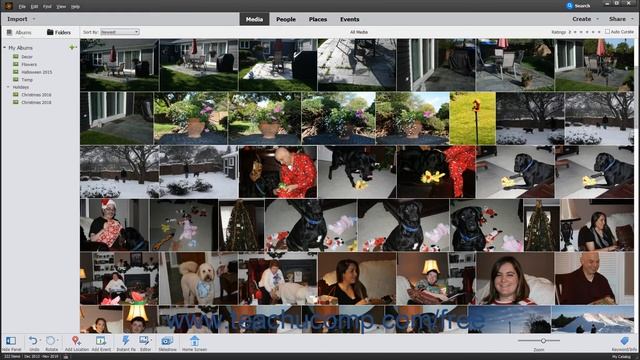Click the My Catalog status text
Viewport: 640px width, 360px height.
[x=622, y=357]
